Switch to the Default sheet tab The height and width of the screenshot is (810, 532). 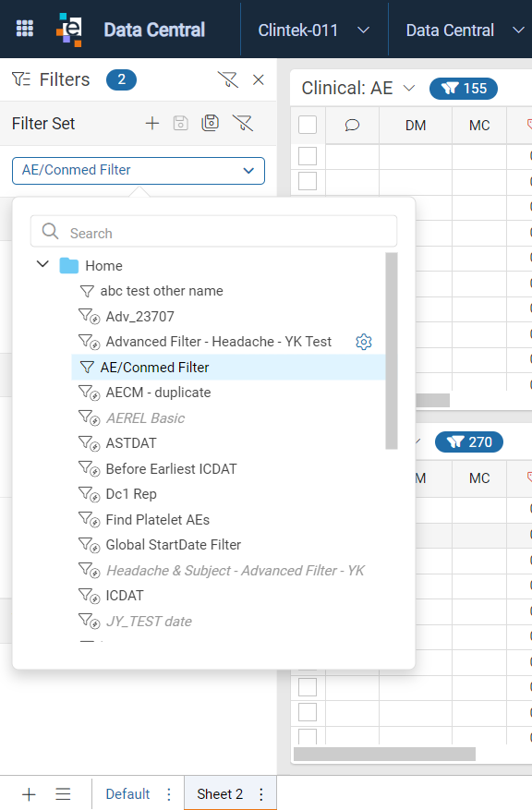tap(127, 794)
